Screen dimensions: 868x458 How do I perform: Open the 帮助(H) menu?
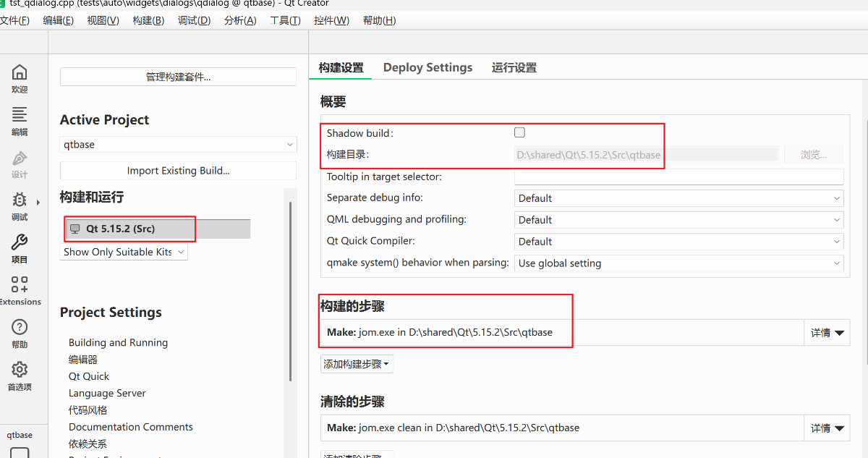point(379,20)
